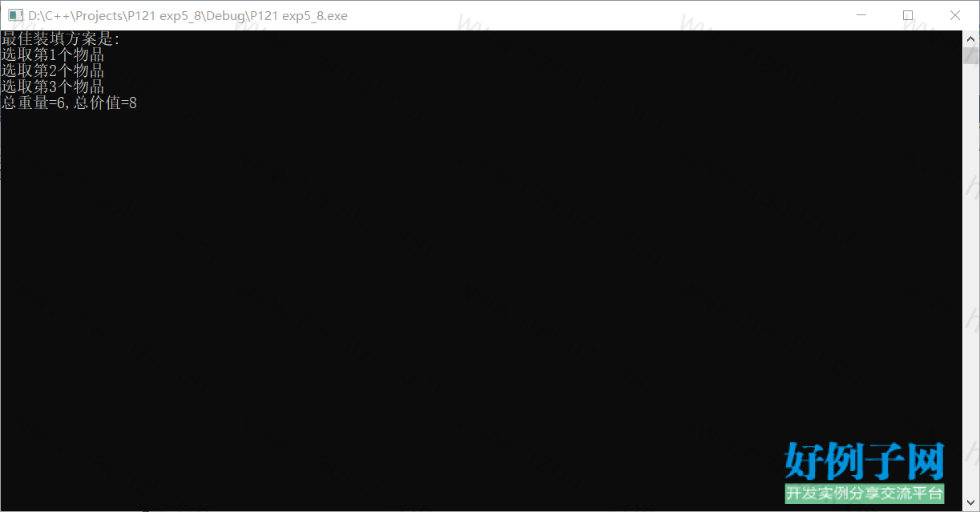Click the line 最佳装填方案是:
The image size is (980, 512).
[61, 39]
